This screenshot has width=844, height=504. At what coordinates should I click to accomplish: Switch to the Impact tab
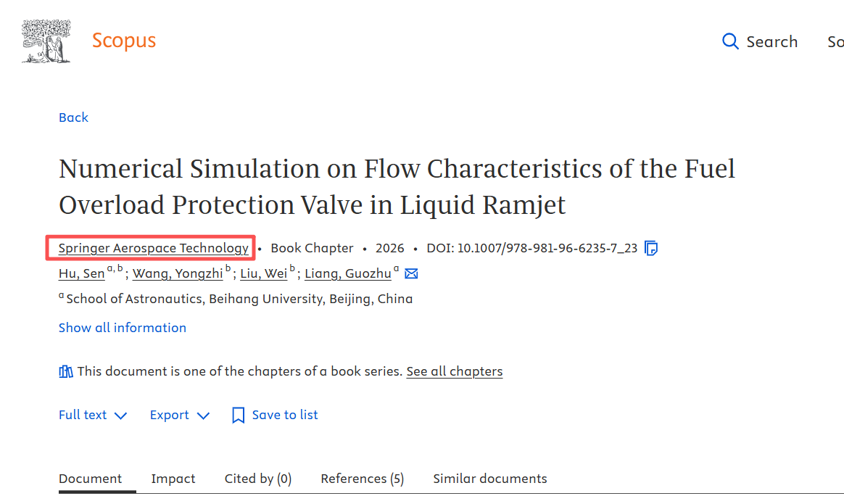click(x=173, y=479)
